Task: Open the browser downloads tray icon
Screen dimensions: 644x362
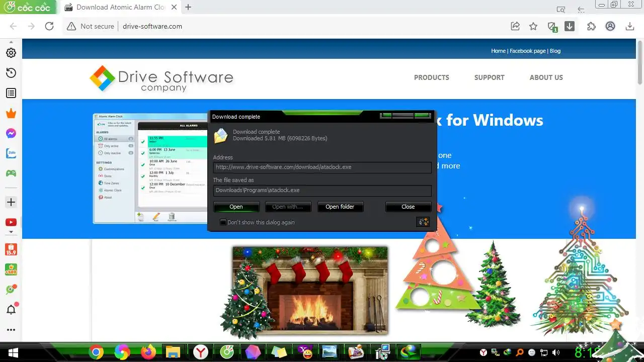Action: (x=629, y=26)
